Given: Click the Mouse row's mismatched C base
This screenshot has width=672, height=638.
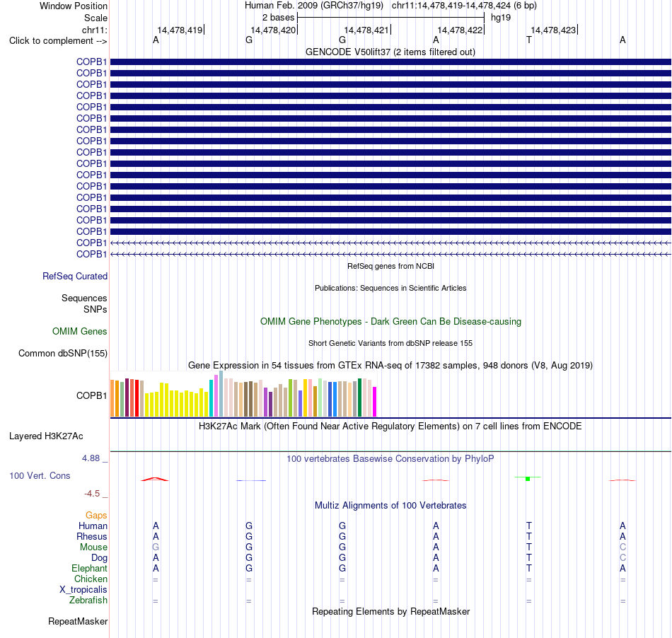Looking at the screenshot, I should (622, 547).
